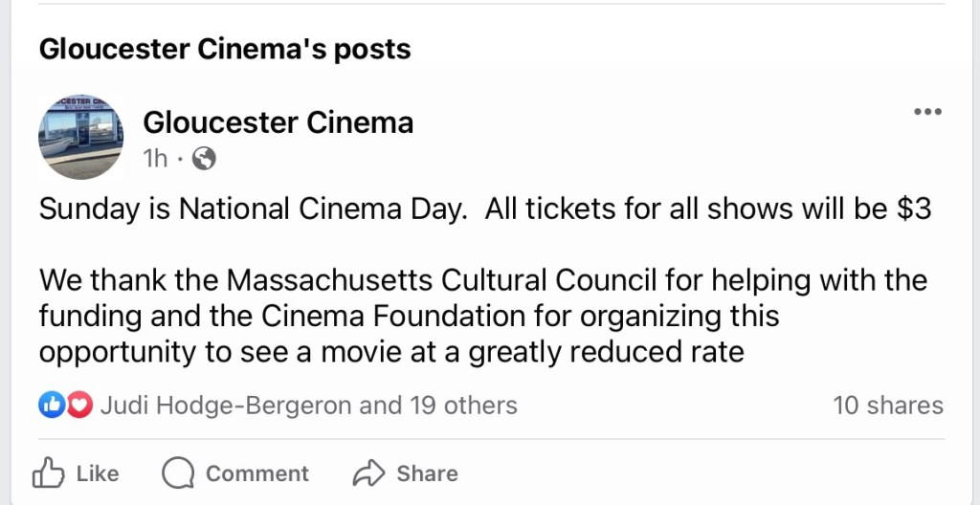Click the "Gloucester Cinema's posts" heading

[225, 49]
